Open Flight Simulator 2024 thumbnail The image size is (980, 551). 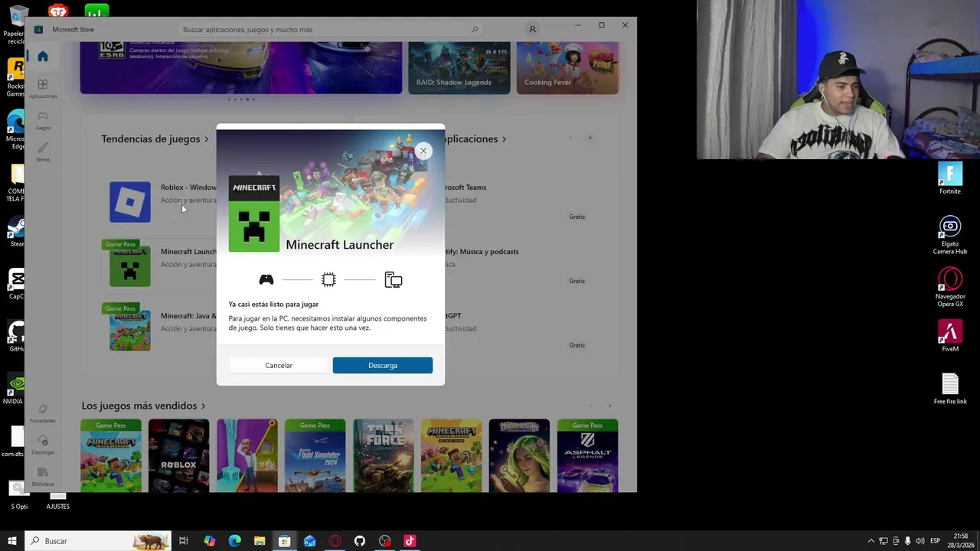point(315,455)
